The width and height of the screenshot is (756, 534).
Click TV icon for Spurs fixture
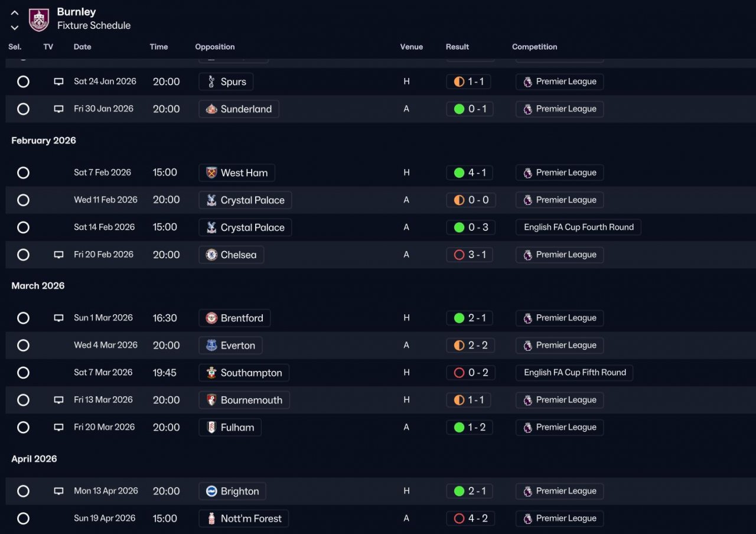click(58, 82)
